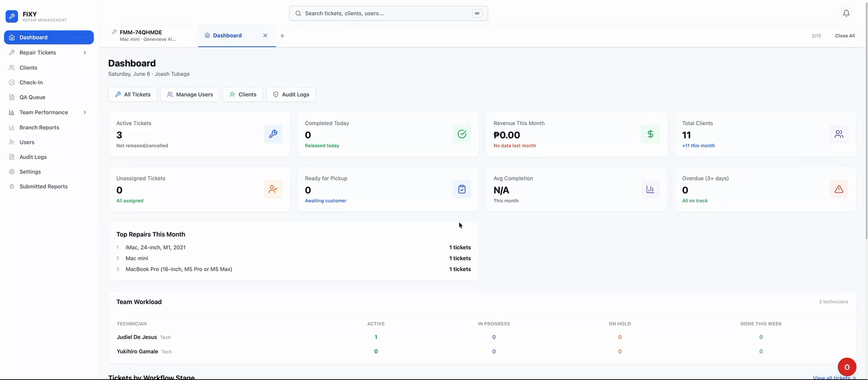
Task: Click Judiel De Jesus active count 1
Action: click(x=376, y=337)
